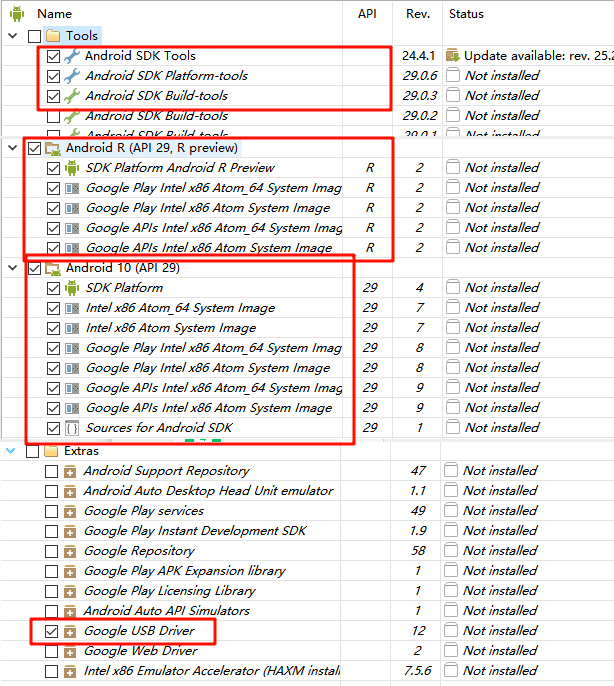
Task: Check the Google Play services checkbox
Action: pyautogui.click(x=52, y=511)
